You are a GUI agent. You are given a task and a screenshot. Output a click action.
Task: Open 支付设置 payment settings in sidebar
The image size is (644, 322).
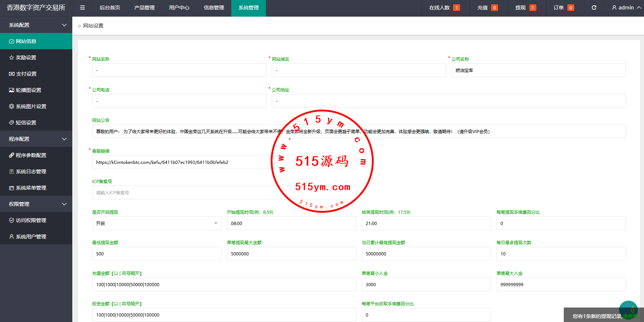tap(26, 74)
